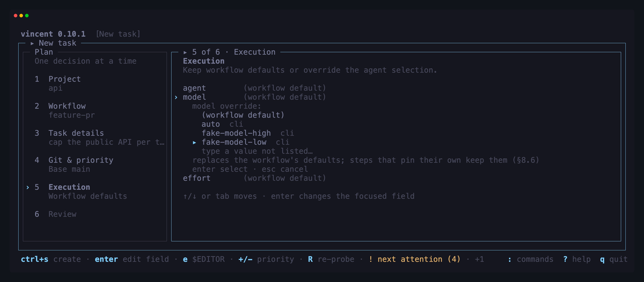Pick fake-model-high from the model list
Image resolution: width=644 pixels, height=282 pixels.
(248, 133)
